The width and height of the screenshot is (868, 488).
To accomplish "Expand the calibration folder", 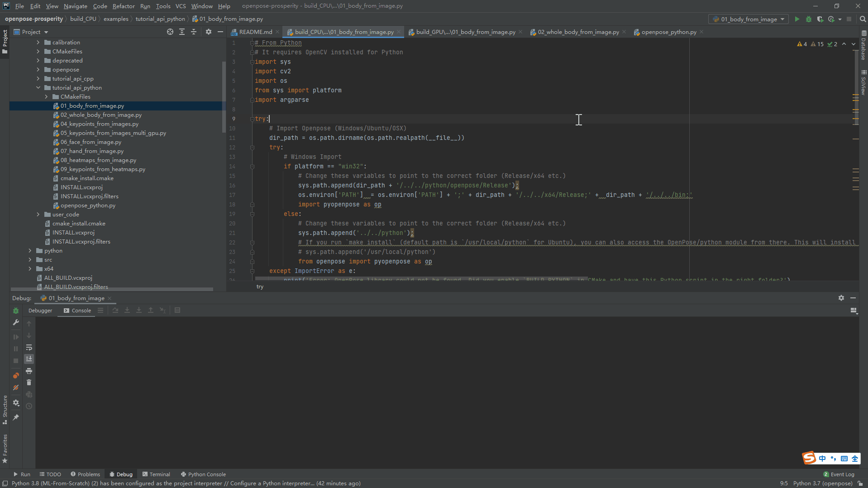I will click(38, 42).
